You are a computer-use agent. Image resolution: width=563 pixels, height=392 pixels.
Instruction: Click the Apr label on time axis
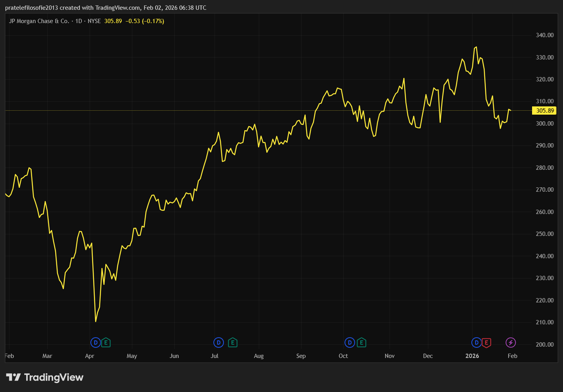[x=90, y=356]
